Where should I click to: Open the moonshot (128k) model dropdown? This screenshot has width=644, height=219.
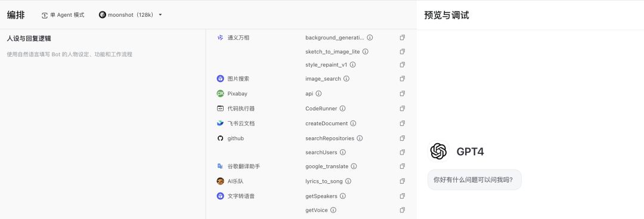point(131,15)
